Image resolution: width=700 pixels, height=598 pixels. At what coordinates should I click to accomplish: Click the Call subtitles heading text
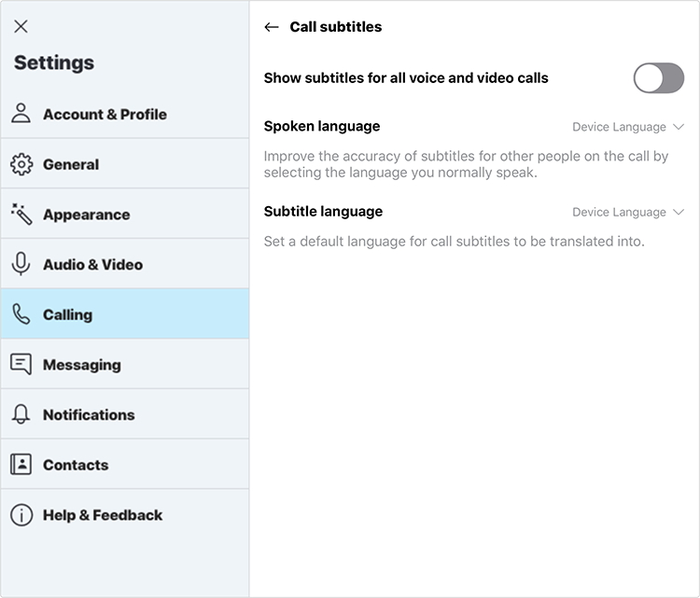336,27
